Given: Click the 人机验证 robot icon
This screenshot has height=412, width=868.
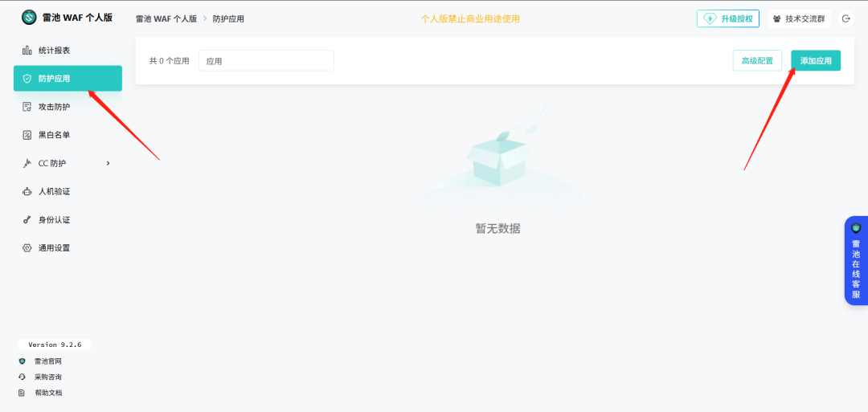Looking at the screenshot, I should (27, 191).
